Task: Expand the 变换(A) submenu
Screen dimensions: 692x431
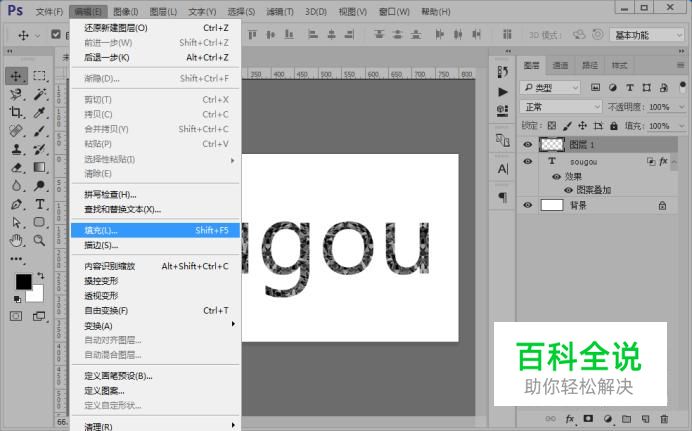Action: coord(233,324)
